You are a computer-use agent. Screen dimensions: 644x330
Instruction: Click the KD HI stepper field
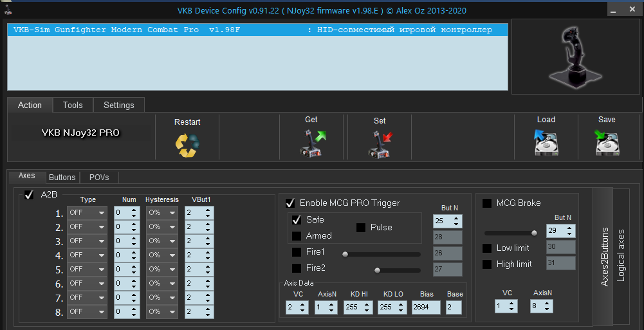click(x=358, y=307)
